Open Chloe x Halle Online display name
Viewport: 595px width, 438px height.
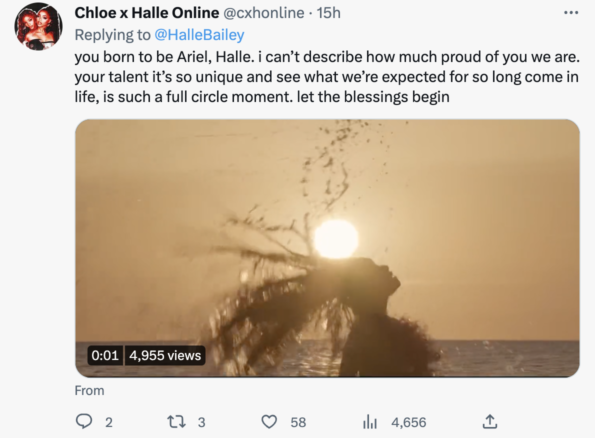[147, 13]
